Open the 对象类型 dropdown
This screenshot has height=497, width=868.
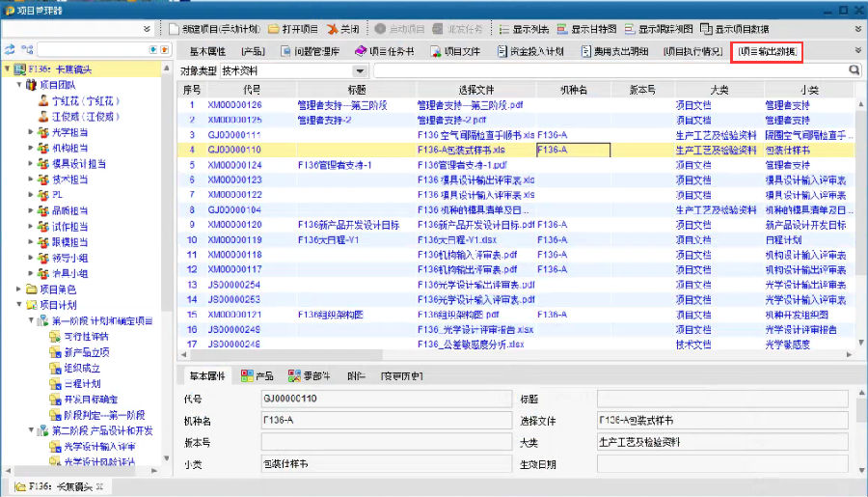pos(360,70)
